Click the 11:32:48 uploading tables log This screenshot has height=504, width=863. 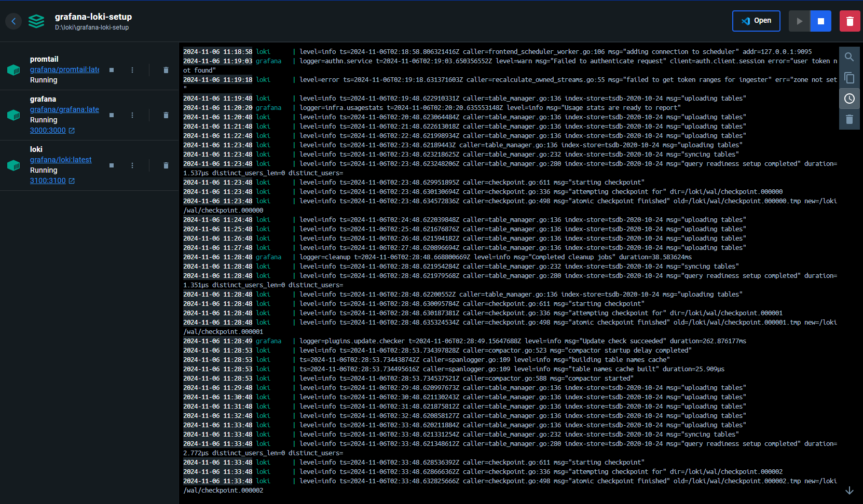pos(464,416)
